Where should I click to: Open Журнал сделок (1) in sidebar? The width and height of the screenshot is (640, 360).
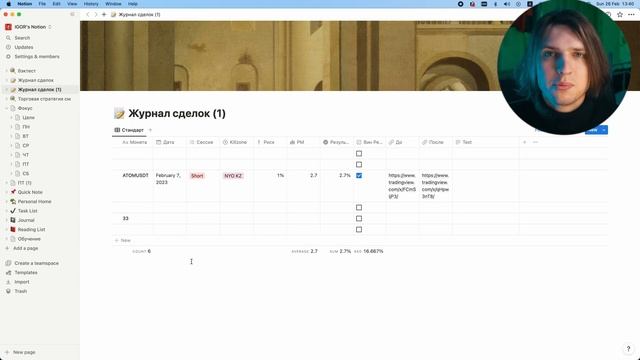coord(39,89)
